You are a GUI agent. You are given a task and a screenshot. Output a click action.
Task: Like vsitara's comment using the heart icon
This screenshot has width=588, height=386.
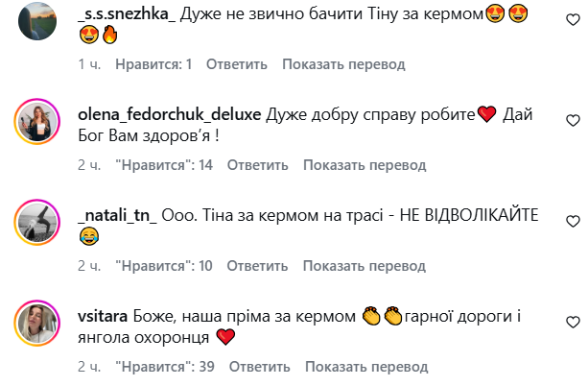click(x=573, y=323)
